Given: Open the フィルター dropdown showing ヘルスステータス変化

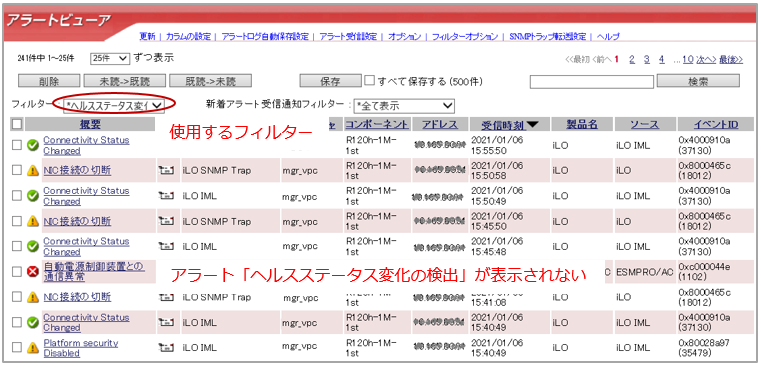Looking at the screenshot, I should tap(115, 105).
